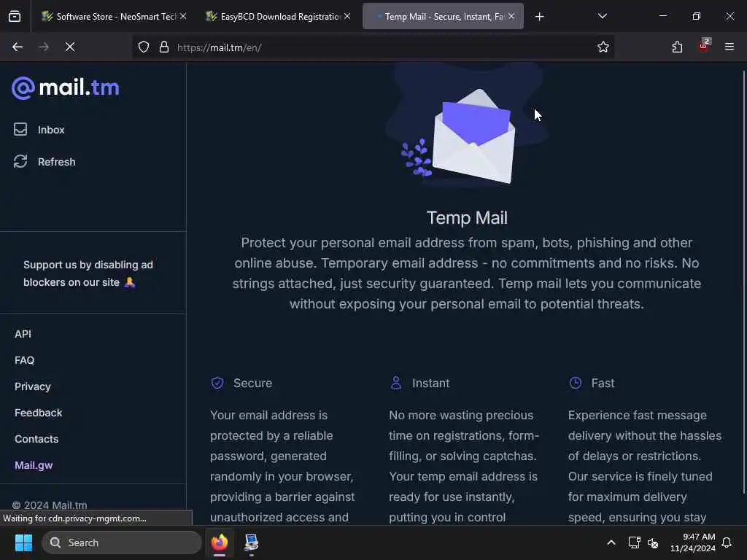The image size is (747, 560).
Task: Open Firefox View tab manager icon
Action: tap(15, 16)
